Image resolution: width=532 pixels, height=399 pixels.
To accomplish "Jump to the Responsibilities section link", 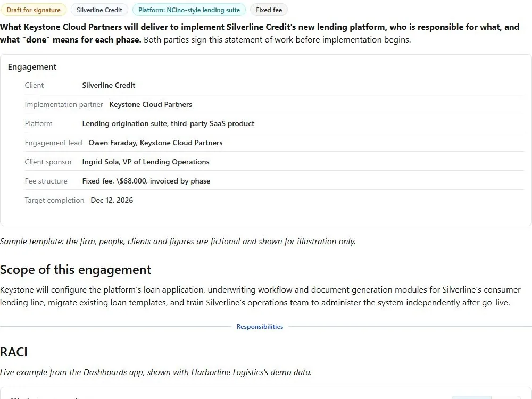I will 260,327.
